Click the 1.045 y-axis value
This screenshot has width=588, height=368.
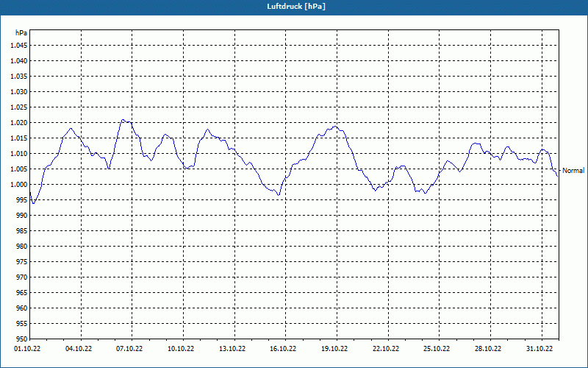coord(19,46)
